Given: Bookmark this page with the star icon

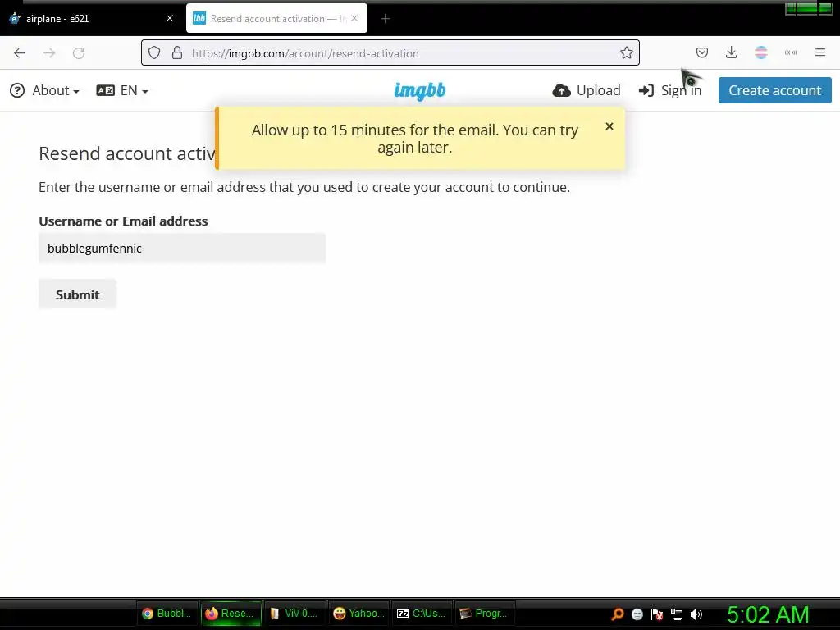Looking at the screenshot, I should click(626, 52).
